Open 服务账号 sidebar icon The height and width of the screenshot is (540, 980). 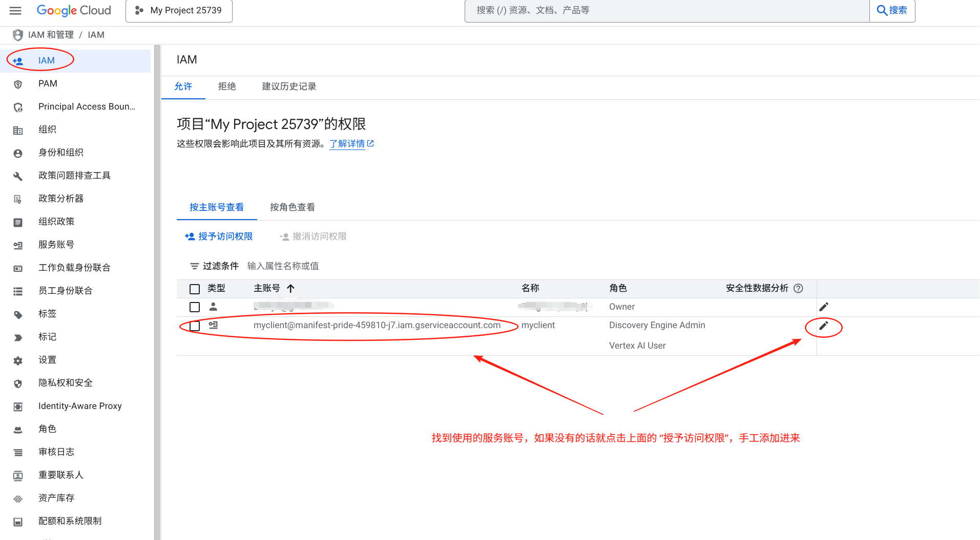pyautogui.click(x=18, y=245)
